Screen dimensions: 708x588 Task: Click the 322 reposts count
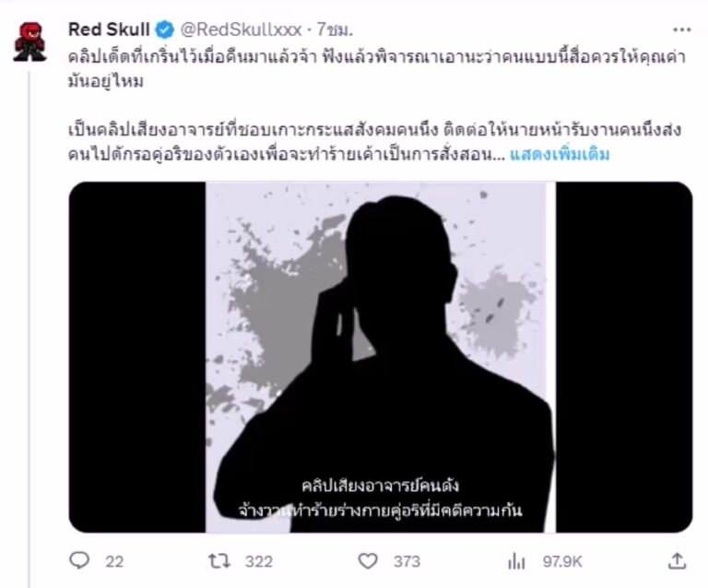coord(259,561)
